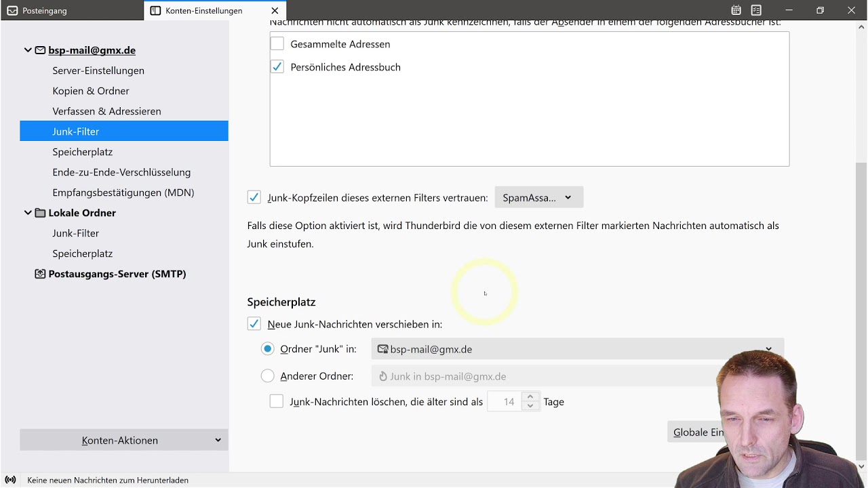Open Empfangsbestätigungen (MDN) settings
The height and width of the screenshot is (488, 868).
point(124,192)
